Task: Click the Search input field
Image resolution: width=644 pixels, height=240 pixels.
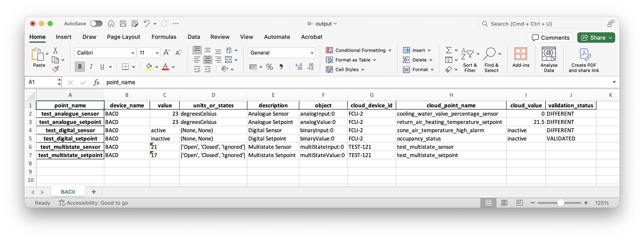Action: [x=540, y=24]
